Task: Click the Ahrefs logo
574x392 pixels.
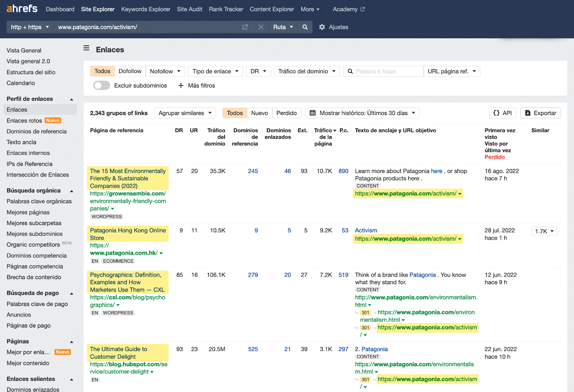Action: (22, 9)
